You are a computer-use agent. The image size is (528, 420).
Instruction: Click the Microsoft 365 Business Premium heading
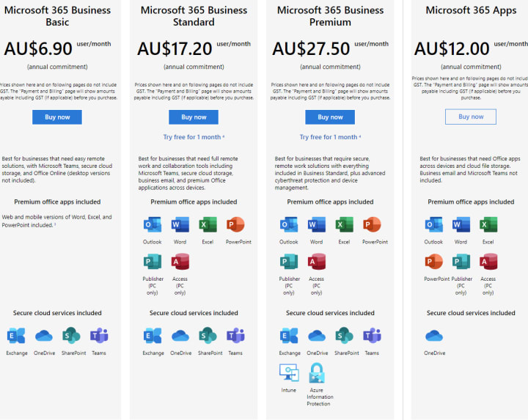tap(330, 16)
